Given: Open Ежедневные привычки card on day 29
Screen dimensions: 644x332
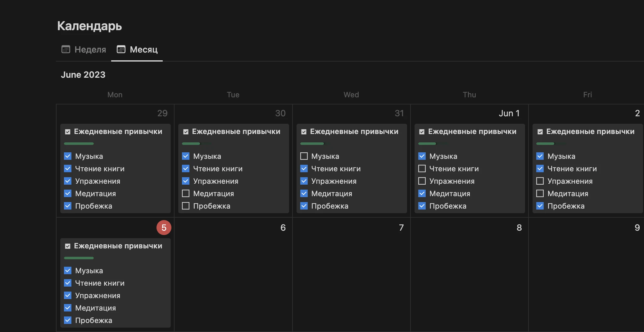Looking at the screenshot, I should (116, 168).
